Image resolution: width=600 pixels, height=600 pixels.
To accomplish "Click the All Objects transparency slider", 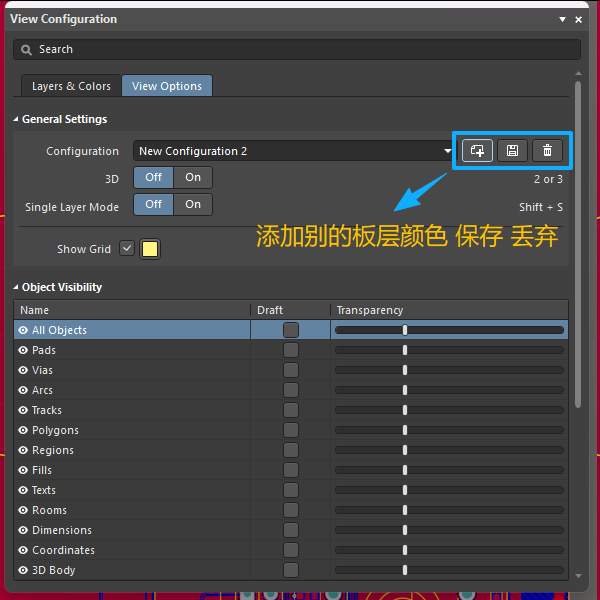I will pyautogui.click(x=449, y=330).
